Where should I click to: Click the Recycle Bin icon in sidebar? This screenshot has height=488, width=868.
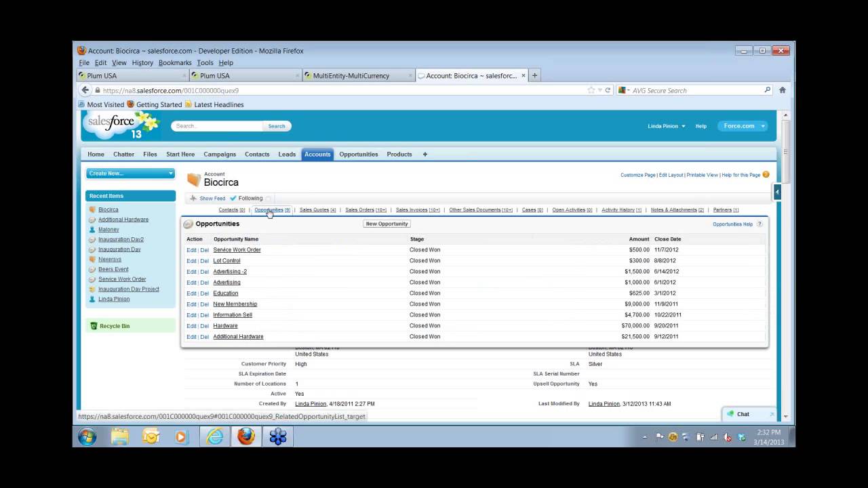(x=94, y=326)
